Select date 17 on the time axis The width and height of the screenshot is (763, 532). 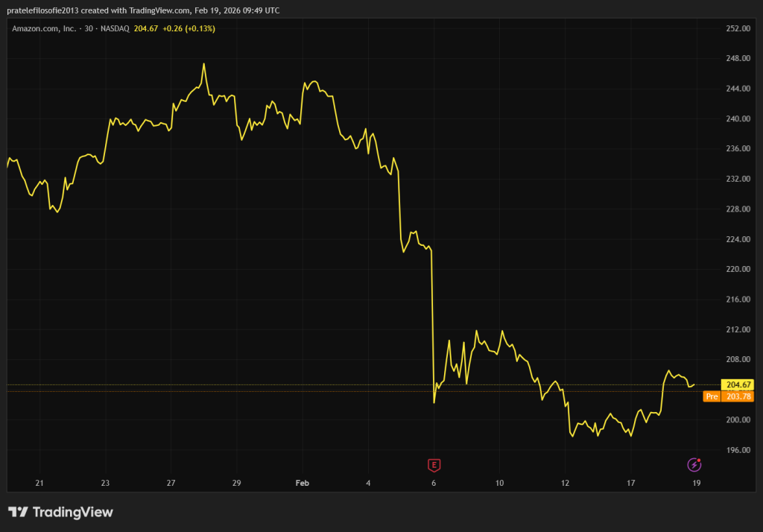[x=630, y=483]
